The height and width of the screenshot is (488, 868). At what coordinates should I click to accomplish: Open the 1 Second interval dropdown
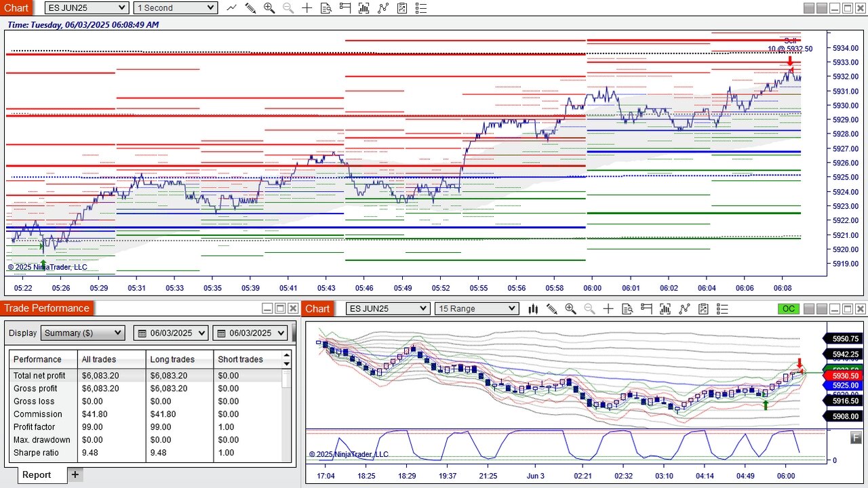pos(176,8)
